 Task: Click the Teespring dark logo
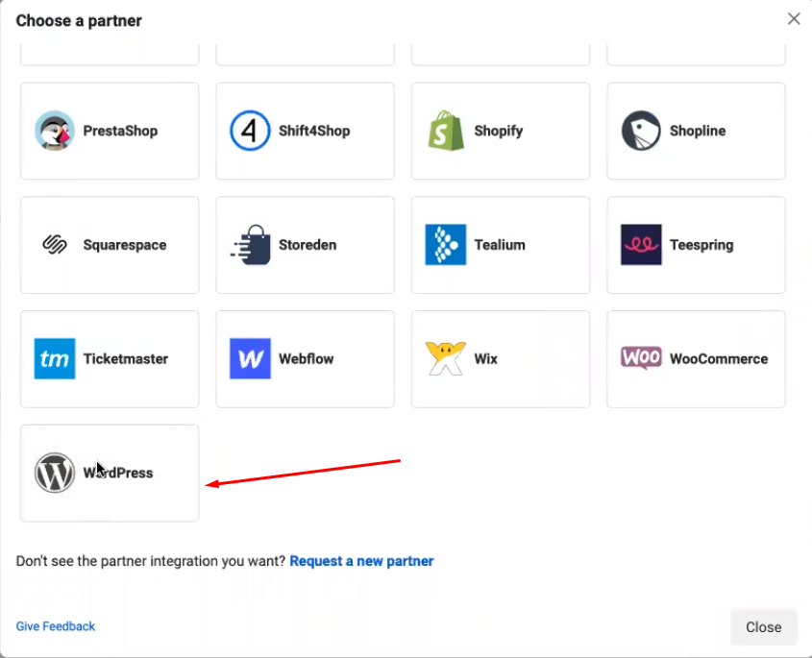(x=641, y=244)
